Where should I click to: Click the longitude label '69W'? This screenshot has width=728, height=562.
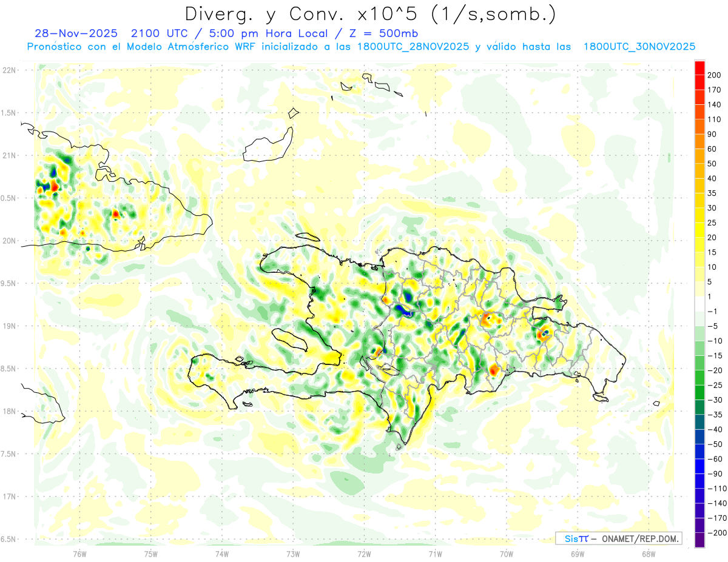pos(578,554)
